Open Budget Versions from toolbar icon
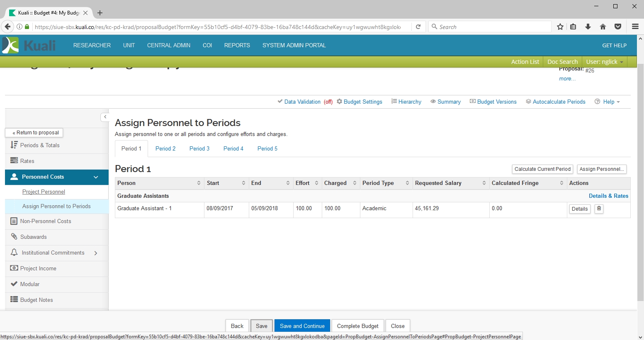644x340 pixels. click(x=472, y=102)
